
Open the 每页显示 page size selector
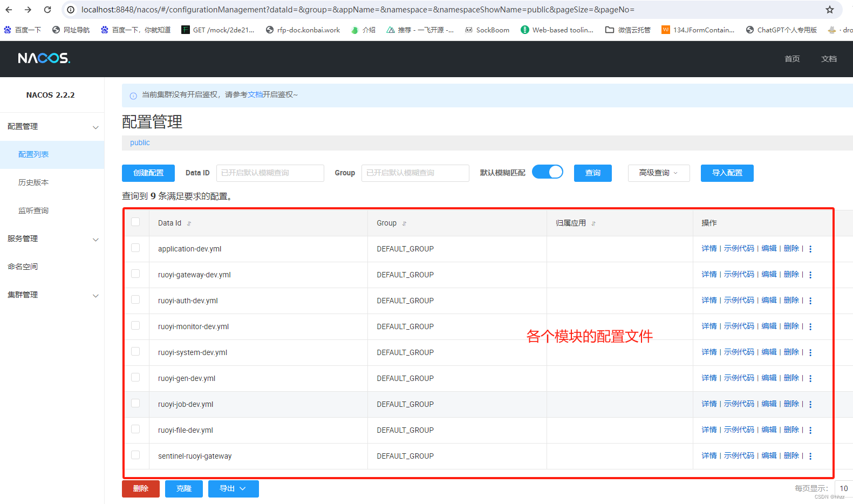(844, 488)
